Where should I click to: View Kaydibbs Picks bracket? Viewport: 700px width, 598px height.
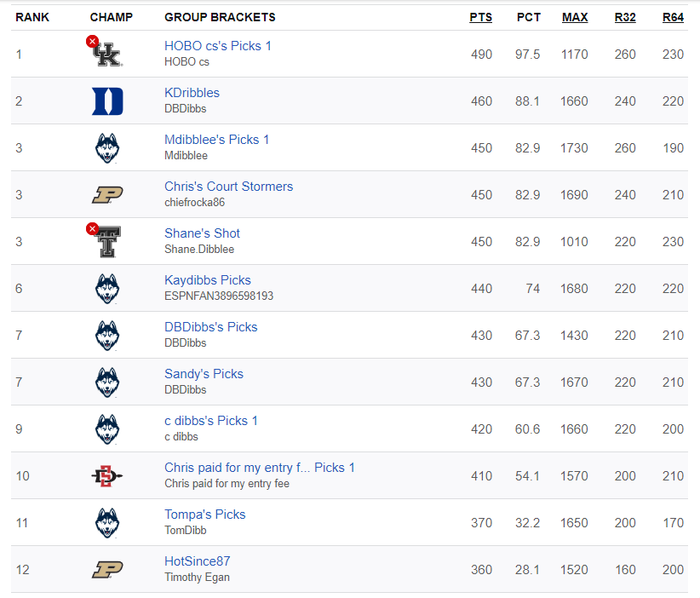(x=208, y=280)
